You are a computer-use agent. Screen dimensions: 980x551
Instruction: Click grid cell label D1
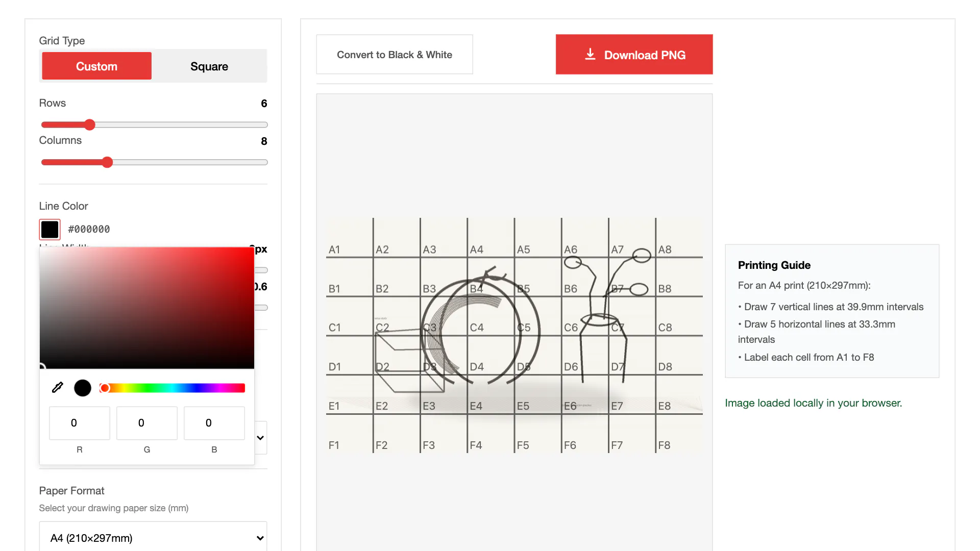[335, 367]
